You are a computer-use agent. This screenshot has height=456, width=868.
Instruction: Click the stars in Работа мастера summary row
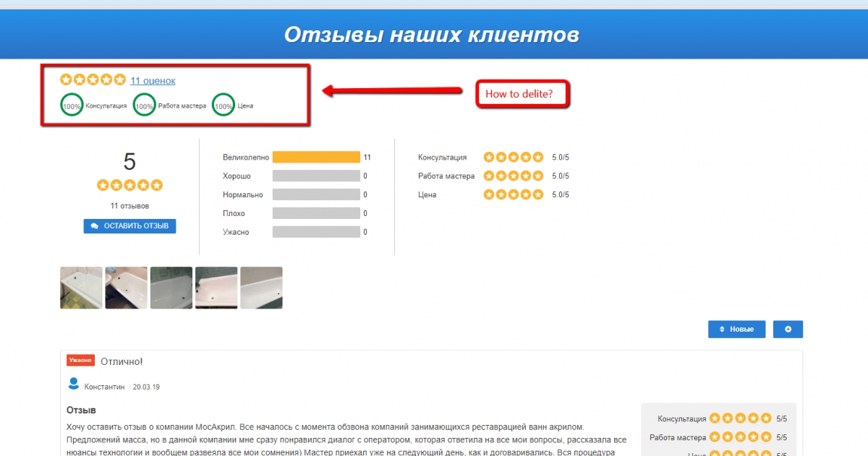click(x=513, y=176)
